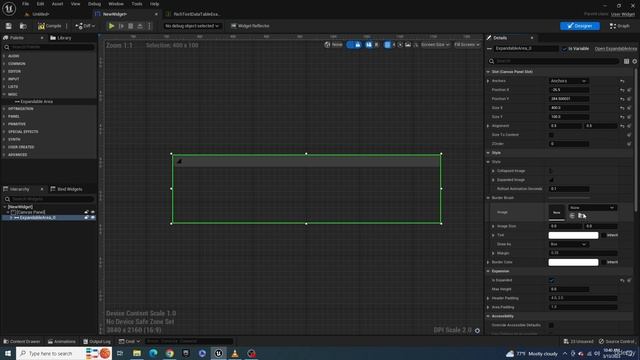
Task: Toggle the dashed outline layout mode icon
Action: tap(350, 44)
